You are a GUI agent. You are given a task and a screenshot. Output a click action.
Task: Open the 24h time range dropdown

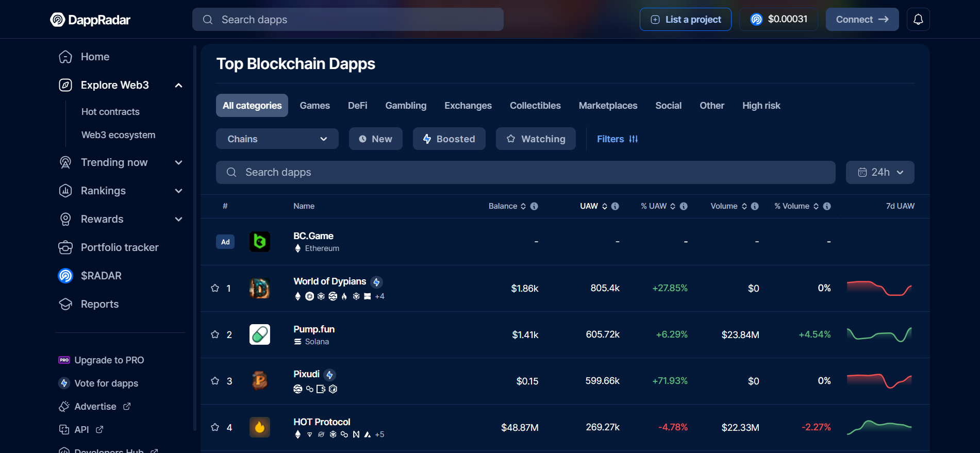tap(880, 172)
